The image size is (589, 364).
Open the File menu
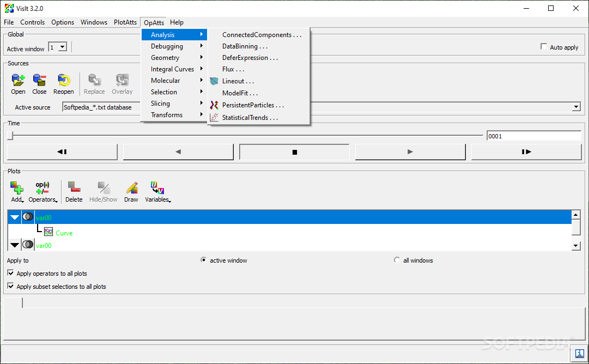[9, 22]
